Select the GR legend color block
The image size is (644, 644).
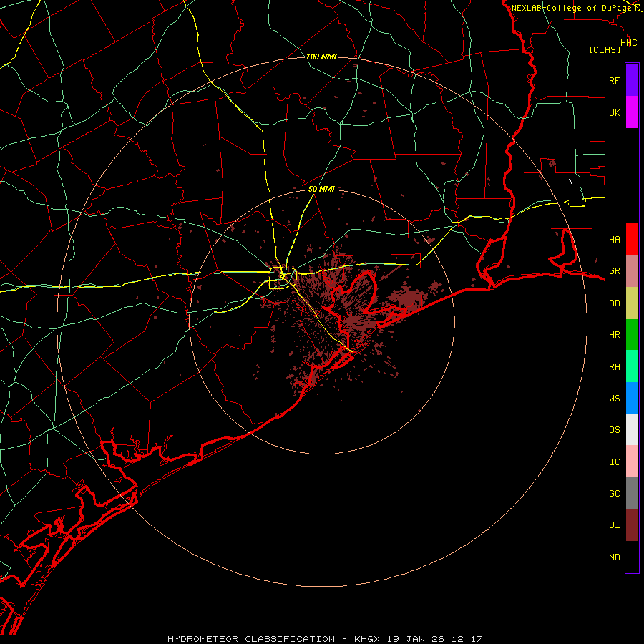coord(632,271)
